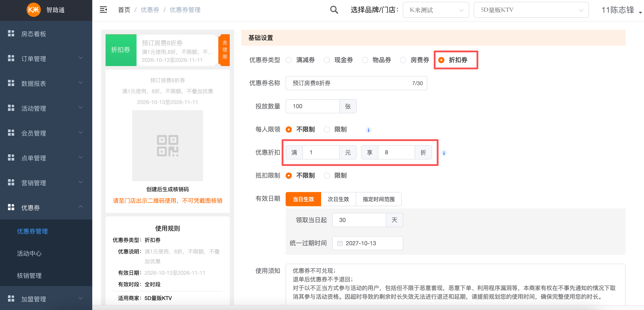Click the 领取当日起 days input field
644x310 pixels.
359,220
